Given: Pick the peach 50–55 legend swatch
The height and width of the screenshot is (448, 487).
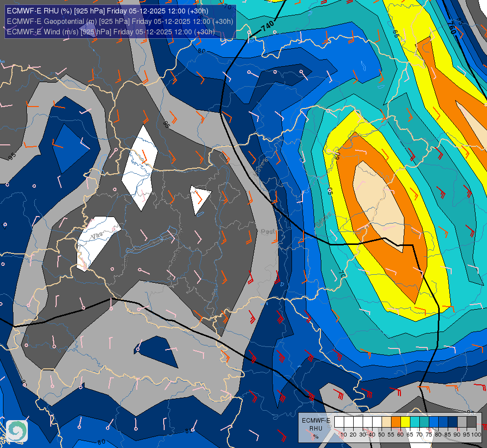Looking at the screenshot, I should [x=387, y=422].
